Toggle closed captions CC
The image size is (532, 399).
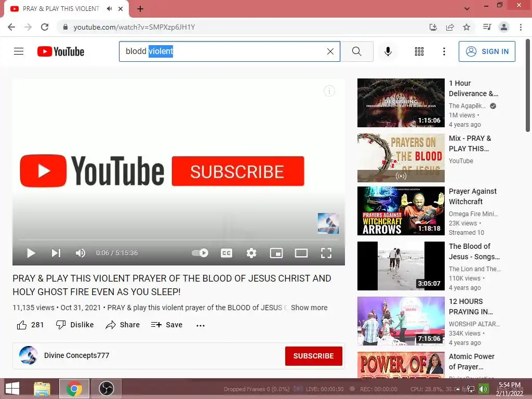click(x=227, y=253)
